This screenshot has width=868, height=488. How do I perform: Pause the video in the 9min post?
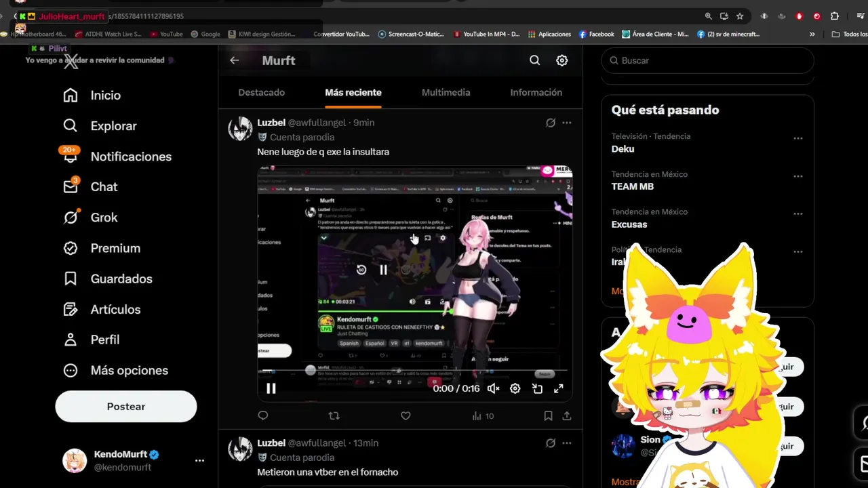pos(271,388)
